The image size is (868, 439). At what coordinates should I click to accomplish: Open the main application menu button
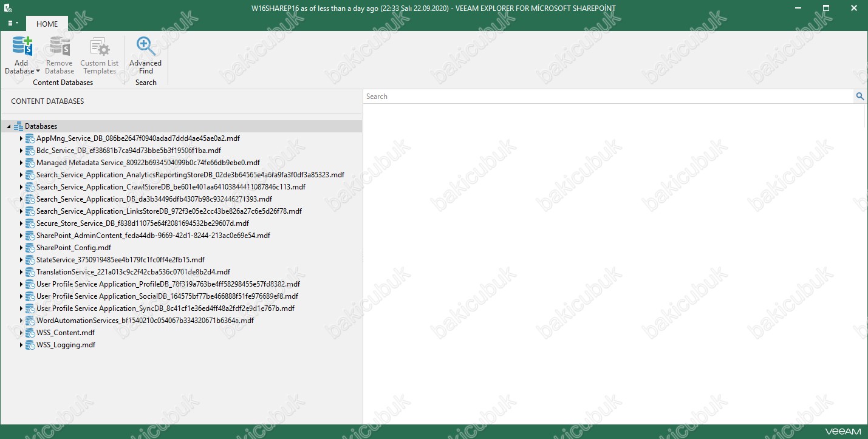tap(13, 24)
